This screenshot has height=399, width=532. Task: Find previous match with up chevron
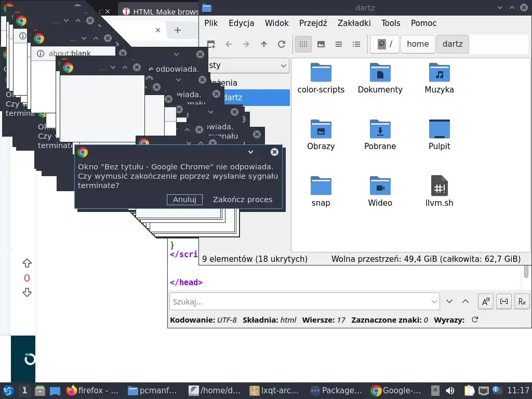click(465, 301)
